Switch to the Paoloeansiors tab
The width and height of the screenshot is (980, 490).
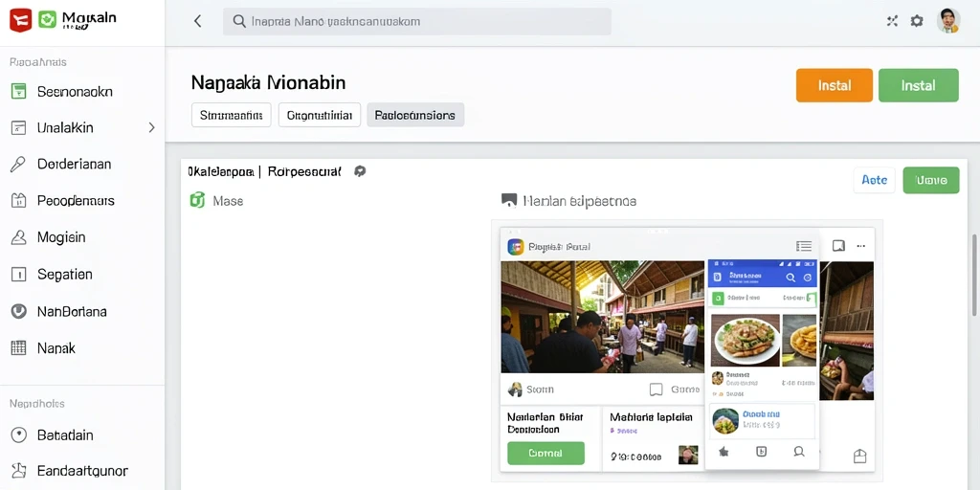(415, 115)
